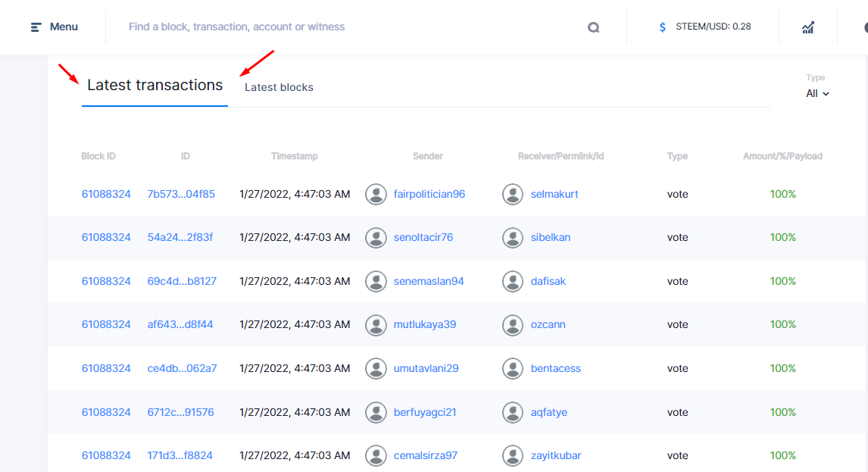Open block 61088324 in fairpolitician96 row

(106, 194)
